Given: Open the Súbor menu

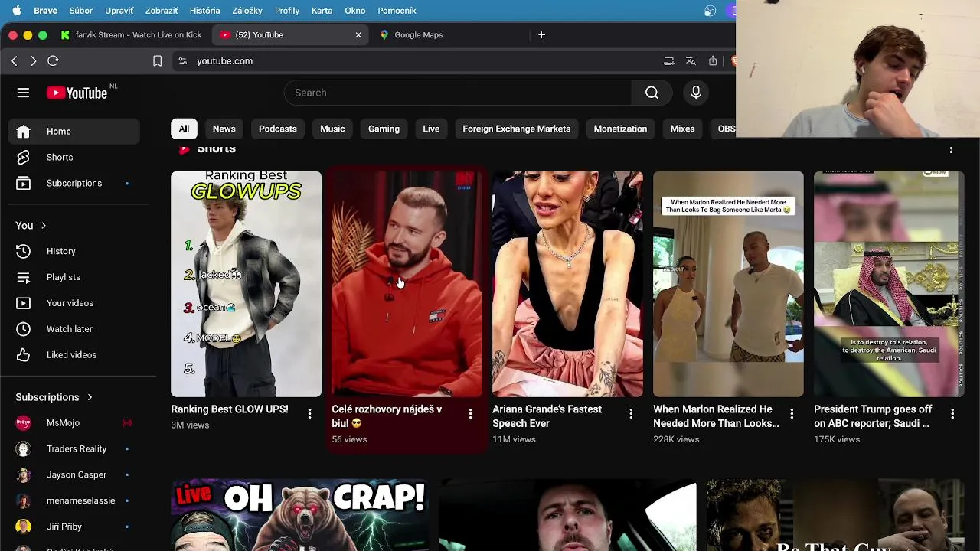Looking at the screenshot, I should (x=80, y=11).
